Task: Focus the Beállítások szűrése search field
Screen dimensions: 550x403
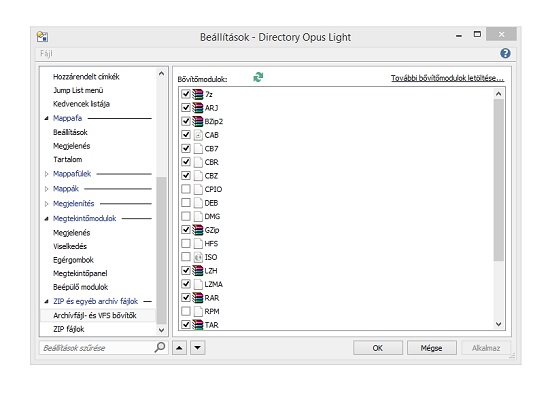Action: 98,348
